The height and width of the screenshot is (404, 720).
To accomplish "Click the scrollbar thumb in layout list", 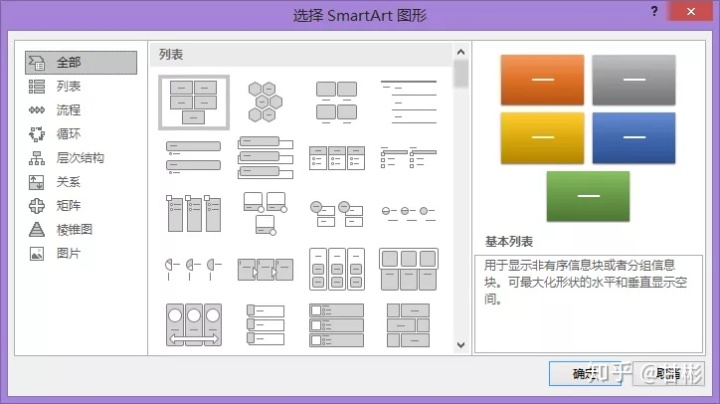I will point(461,74).
